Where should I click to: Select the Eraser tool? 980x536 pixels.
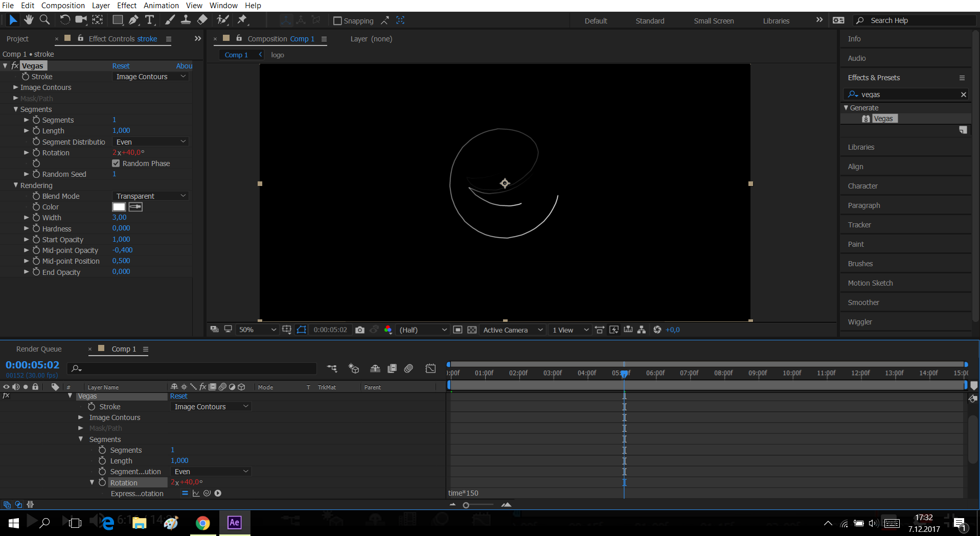pos(202,20)
